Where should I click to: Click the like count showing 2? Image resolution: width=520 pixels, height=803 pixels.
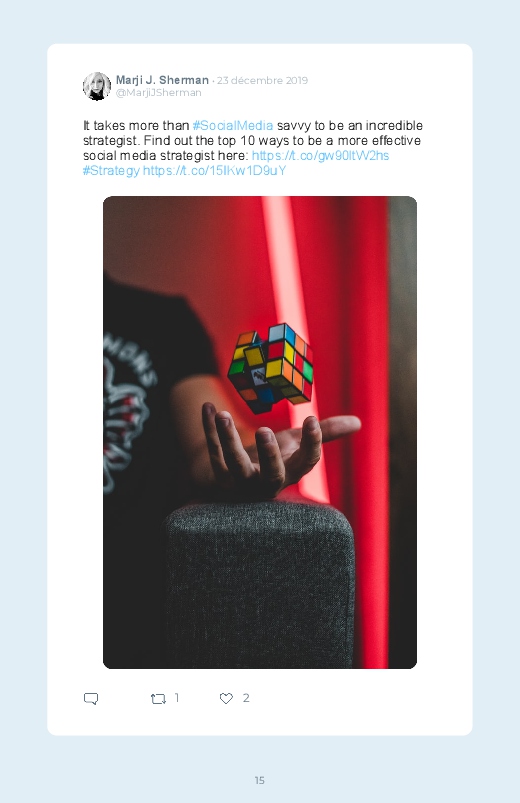pos(246,698)
